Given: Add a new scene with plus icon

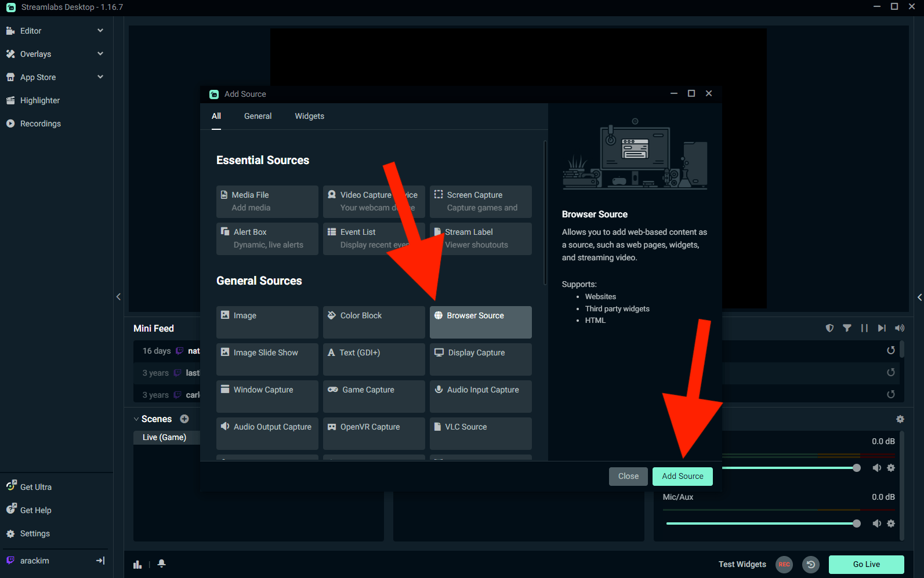Looking at the screenshot, I should [184, 419].
